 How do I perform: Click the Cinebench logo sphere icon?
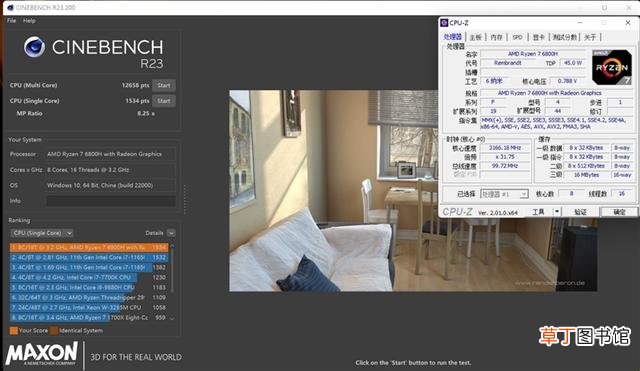tap(34, 47)
